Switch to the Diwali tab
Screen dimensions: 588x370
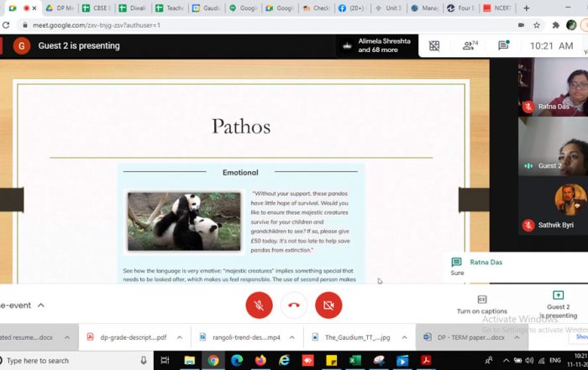point(134,8)
